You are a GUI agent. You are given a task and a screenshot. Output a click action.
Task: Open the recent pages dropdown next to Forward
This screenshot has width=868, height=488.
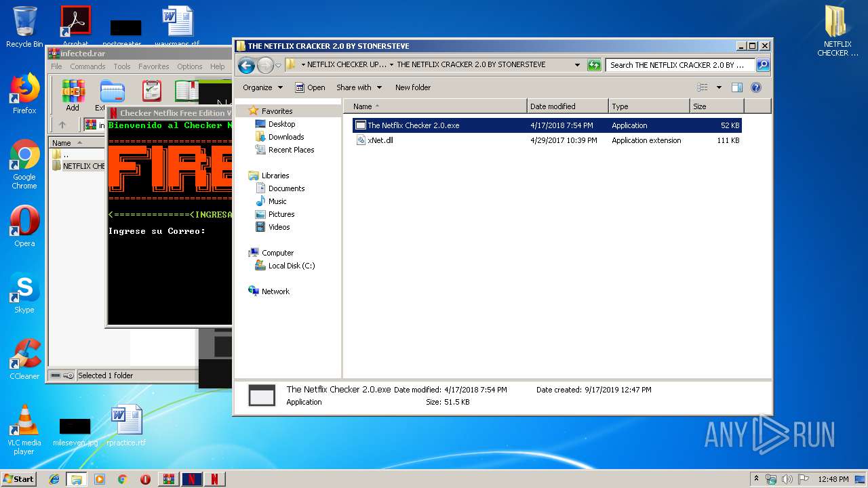(x=278, y=66)
